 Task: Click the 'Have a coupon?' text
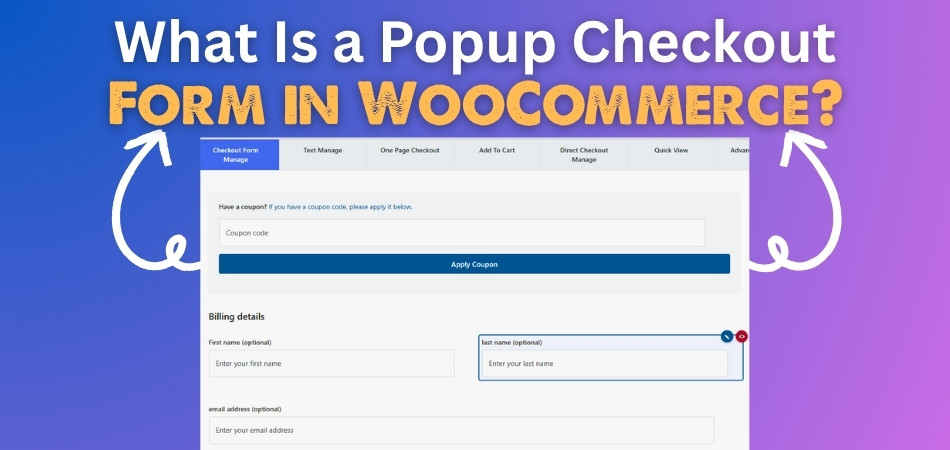tap(243, 207)
